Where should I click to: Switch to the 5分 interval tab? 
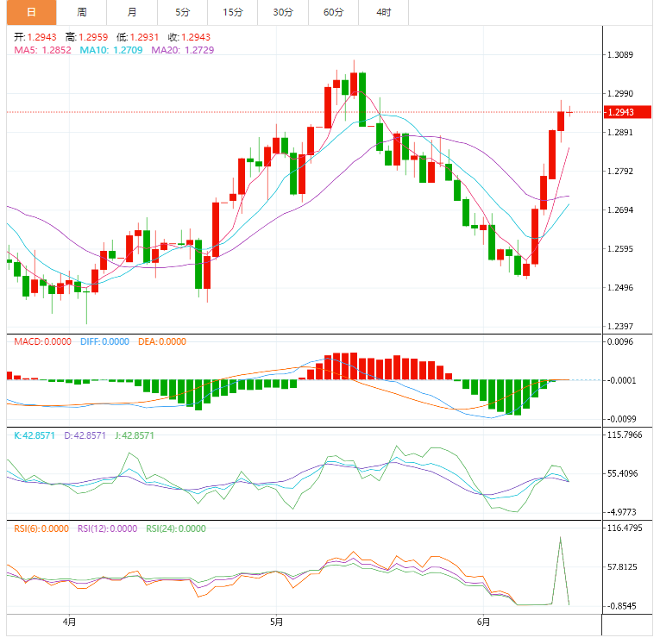(182, 12)
